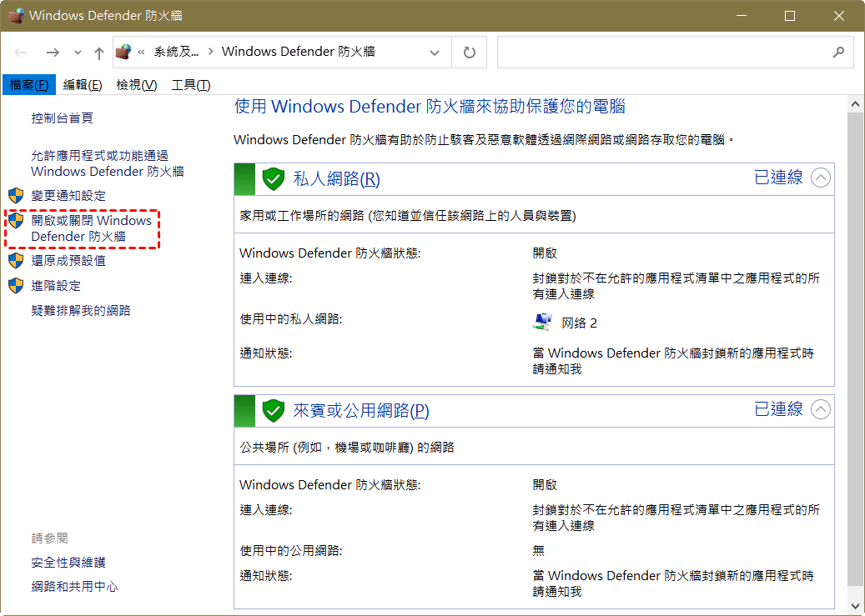The width and height of the screenshot is (865, 616).
Task: Click the vertical scrollbar down arrow
Action: point(855,605)
